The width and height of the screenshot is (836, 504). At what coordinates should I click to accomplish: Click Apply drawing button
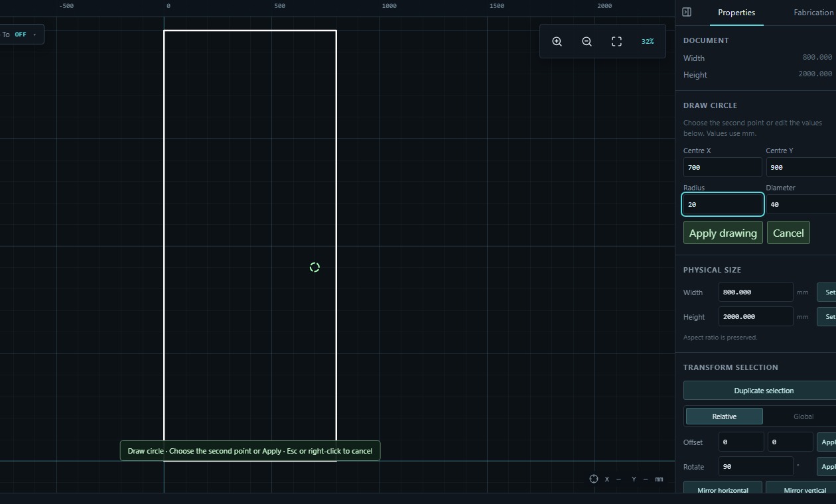pyautogui.click(x=723, y=233)
